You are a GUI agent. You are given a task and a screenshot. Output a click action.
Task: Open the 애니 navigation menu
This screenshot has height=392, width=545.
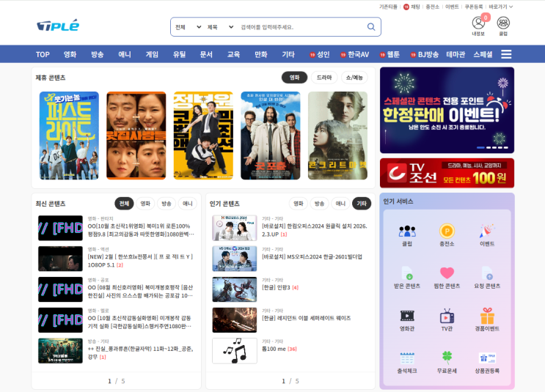pyautogui.click(x=125, y=54)
